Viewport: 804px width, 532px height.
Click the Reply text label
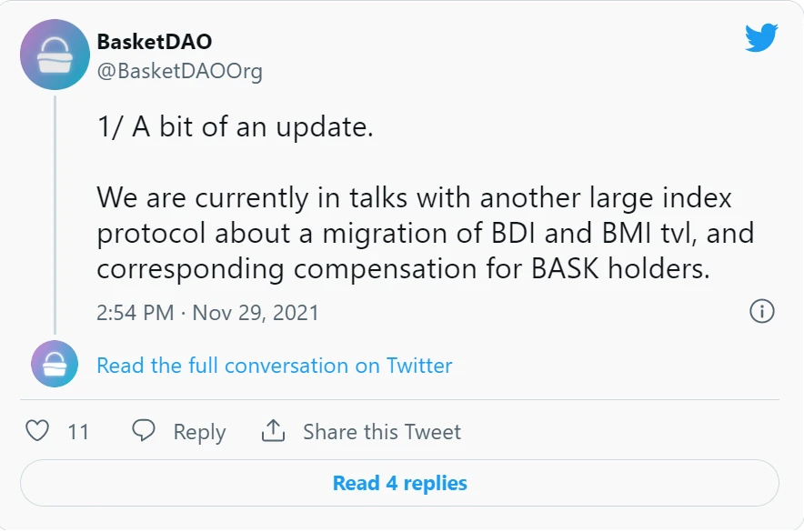coord(199,432)
